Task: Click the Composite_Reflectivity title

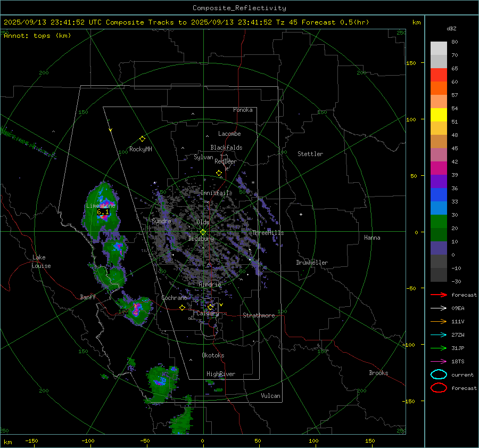Action: tap(239, 8)
